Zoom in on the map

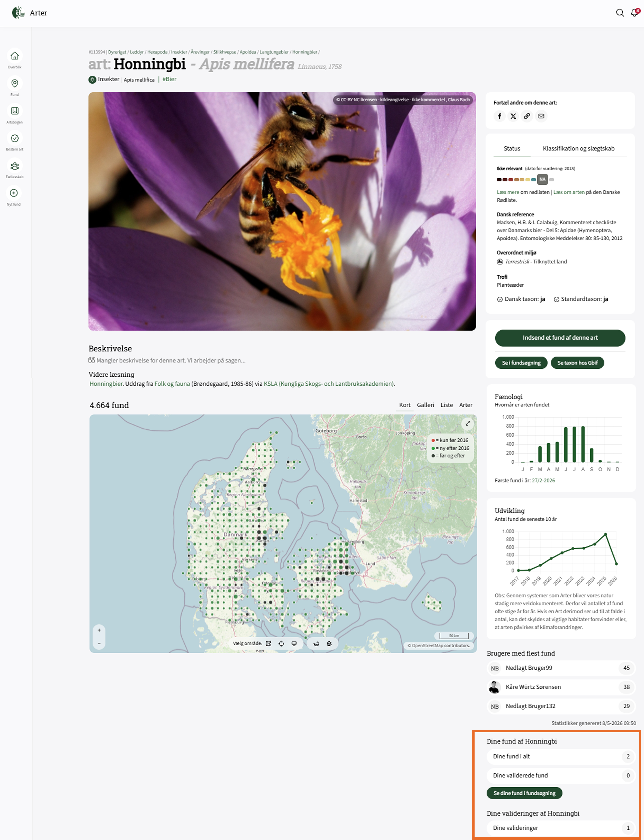99,630
